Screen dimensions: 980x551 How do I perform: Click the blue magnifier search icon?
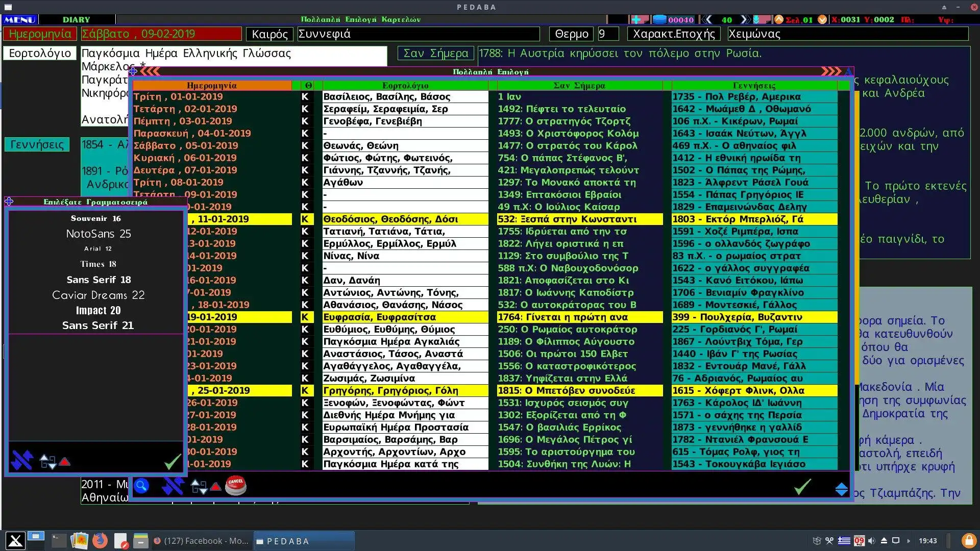[x=141, y=486]
